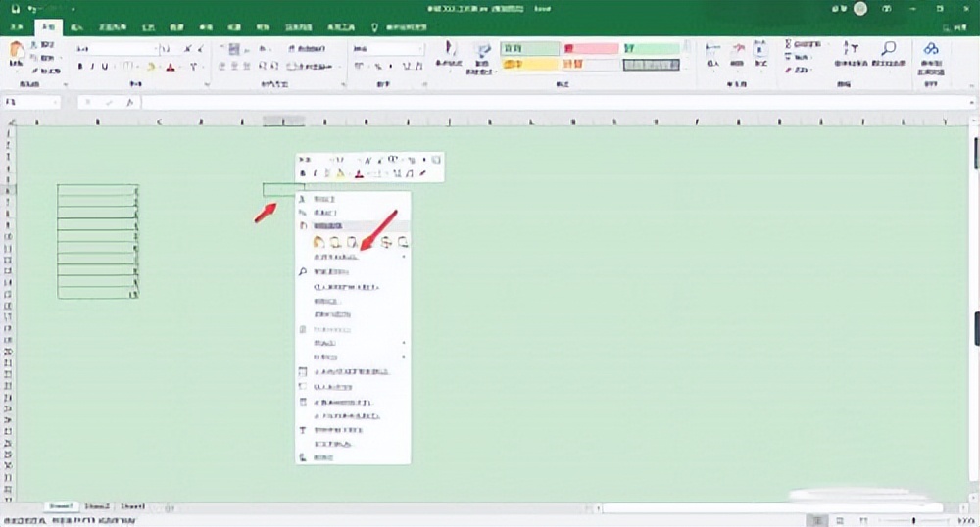Click the Increase Decimal icon in ribbon

point(406,67)
